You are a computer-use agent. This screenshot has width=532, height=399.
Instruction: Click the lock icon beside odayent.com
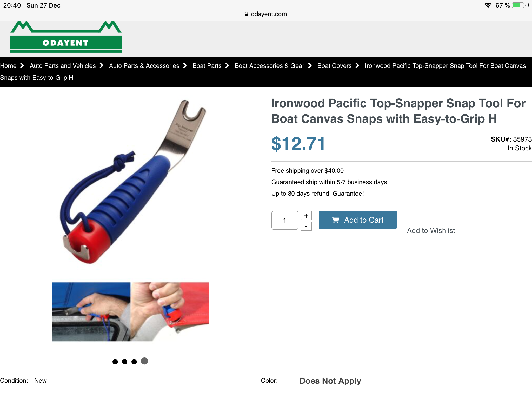point(246,14)
